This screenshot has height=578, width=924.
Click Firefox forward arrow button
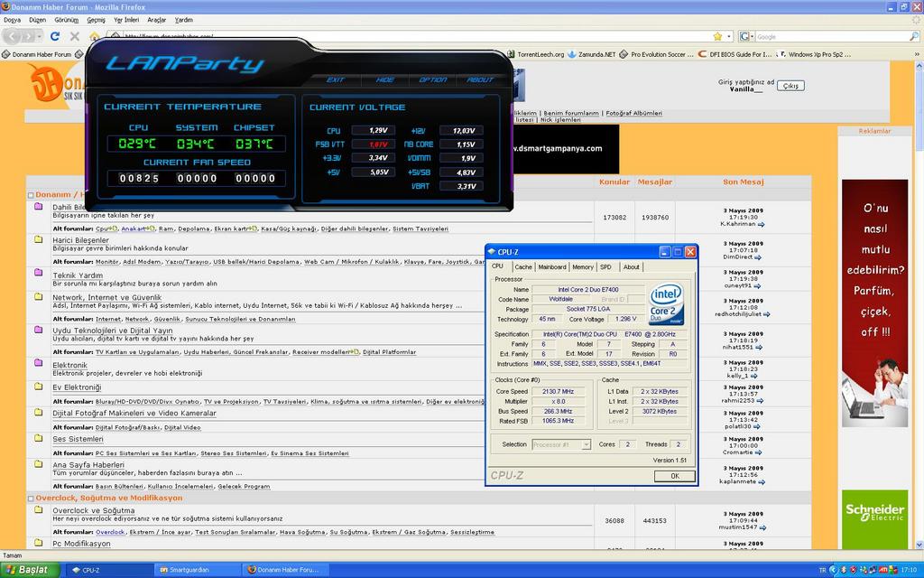pyautogui.click(x=28, y=36)
